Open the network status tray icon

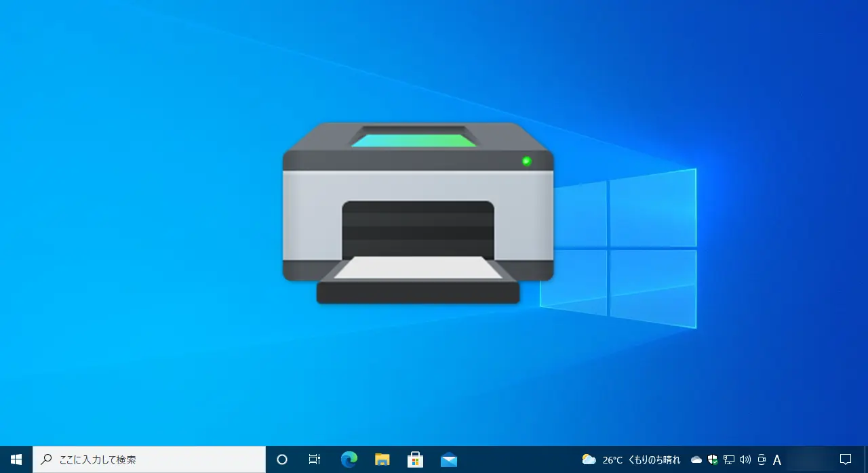[x=729, y=459]
